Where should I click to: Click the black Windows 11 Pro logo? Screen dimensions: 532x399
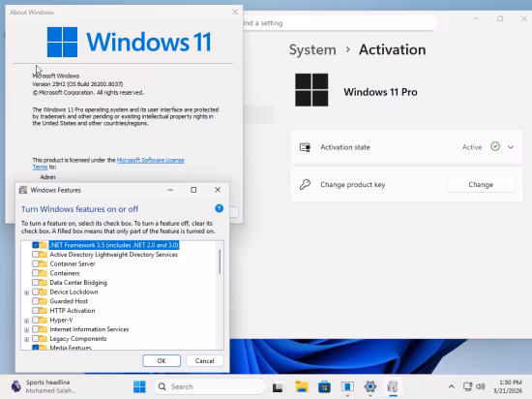(311, 90)
